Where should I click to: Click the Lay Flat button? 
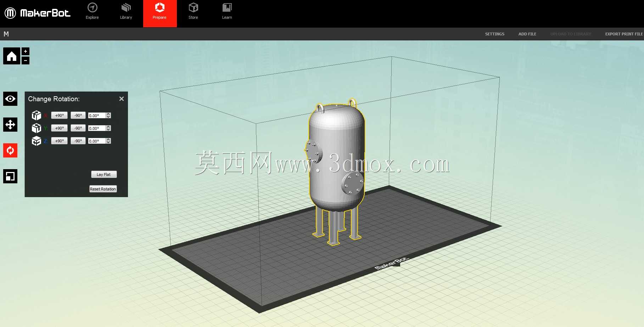click(104, 174)
